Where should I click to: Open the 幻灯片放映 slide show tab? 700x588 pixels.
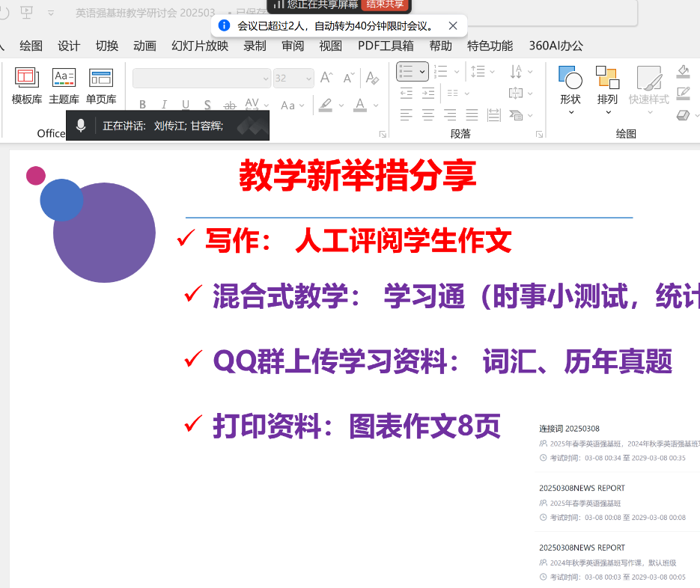[x=200, y=46]
